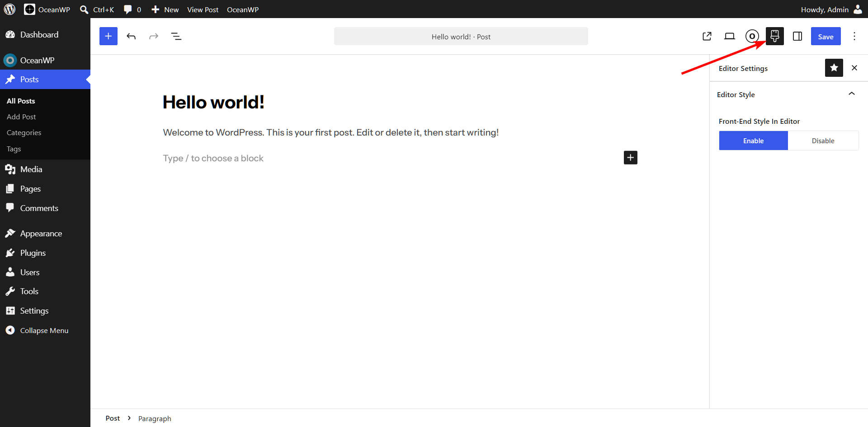Toggle the Editor Settings brush icon

(775, 36)
